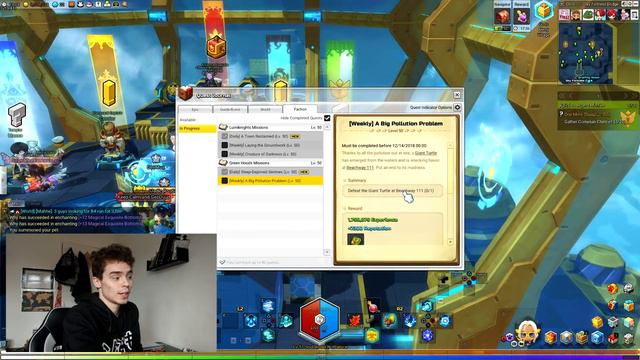Click the golden eagle emblem in tracker

(x=628, y=118)
